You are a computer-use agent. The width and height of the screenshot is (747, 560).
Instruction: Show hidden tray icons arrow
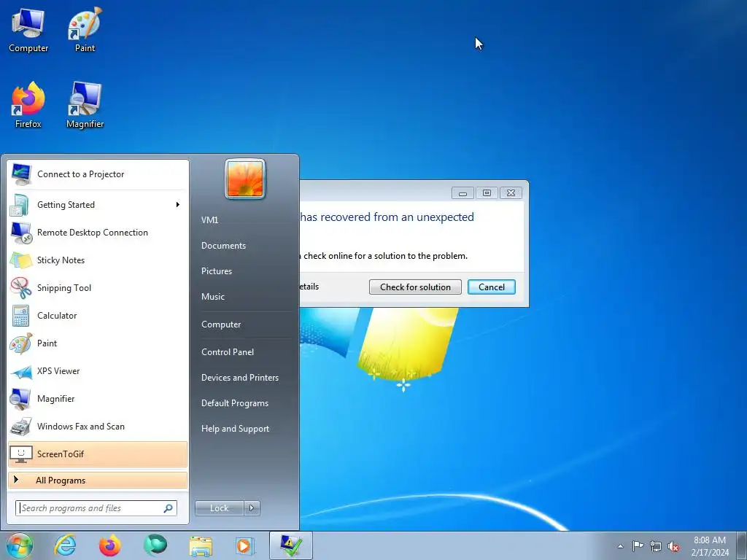pyautogui.click(x=620, y=546)
